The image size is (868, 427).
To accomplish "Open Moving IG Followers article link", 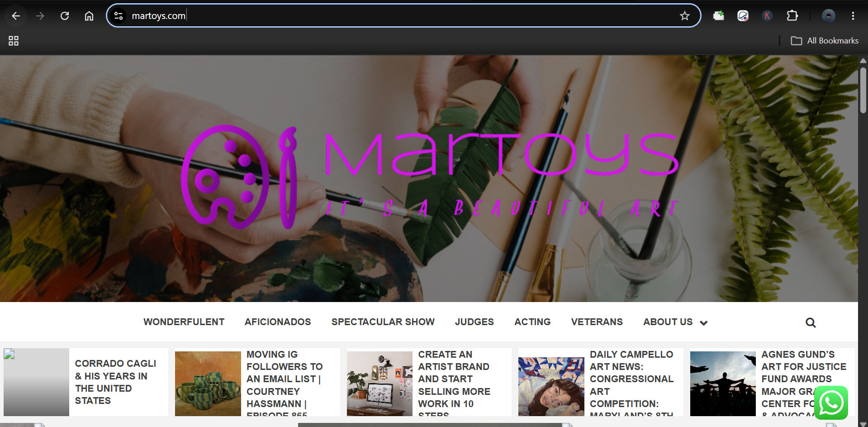I will [285, 382].
